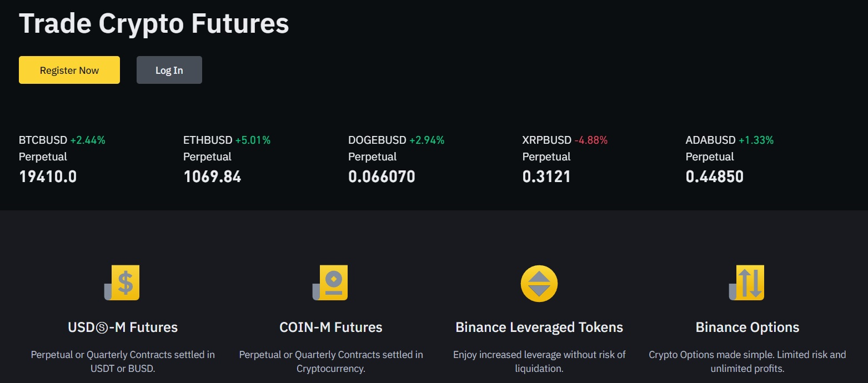This screenshot has height=383, width=868.
Task: Click the +2.94% change value
Action: coord(427,140)
